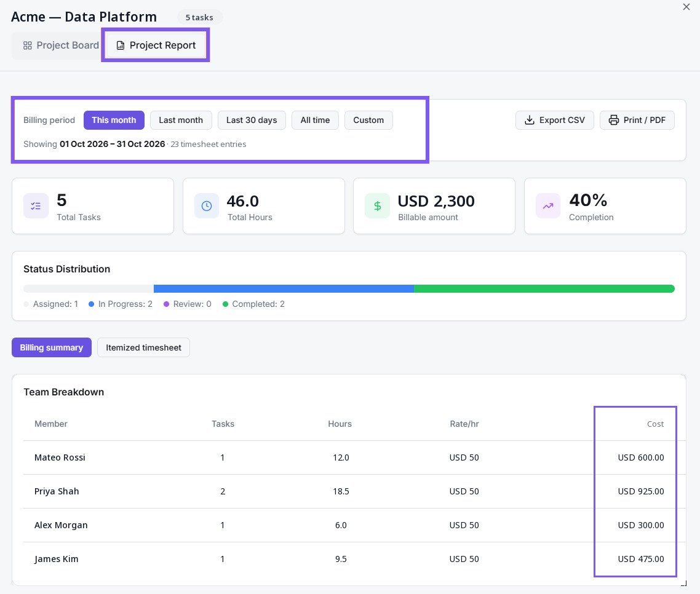The image size is (700, 594).
Task: Select the All time billing period
Action: [315, 120]
